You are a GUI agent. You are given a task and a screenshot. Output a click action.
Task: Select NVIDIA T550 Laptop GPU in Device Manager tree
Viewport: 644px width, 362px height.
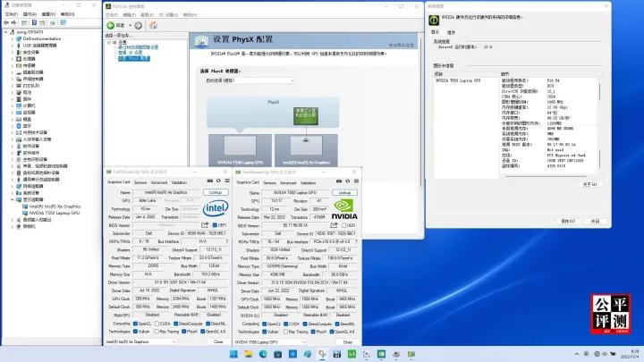coord(52,214)
